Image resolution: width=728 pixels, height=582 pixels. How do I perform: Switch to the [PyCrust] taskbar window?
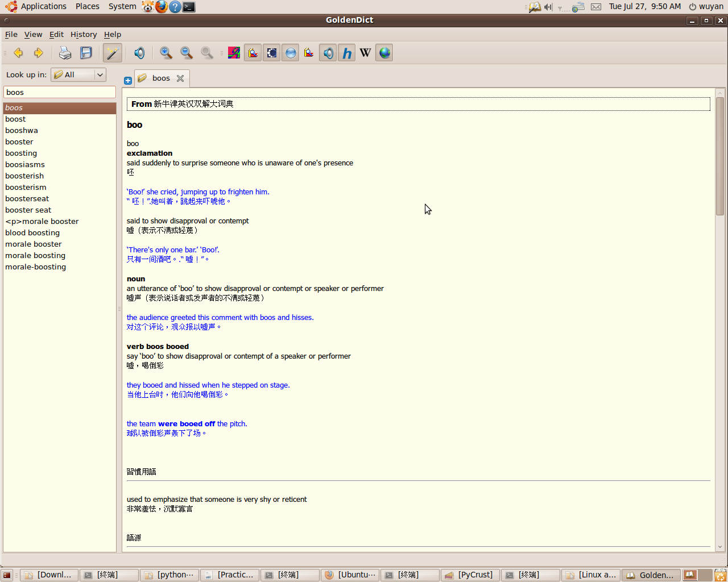point(470,575)
